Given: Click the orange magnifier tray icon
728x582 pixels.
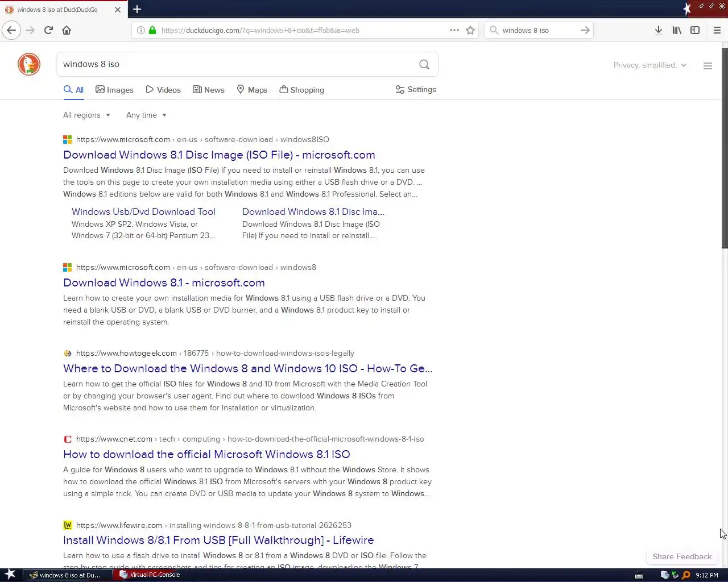Looking at the screenshot, I should [686, 575].
